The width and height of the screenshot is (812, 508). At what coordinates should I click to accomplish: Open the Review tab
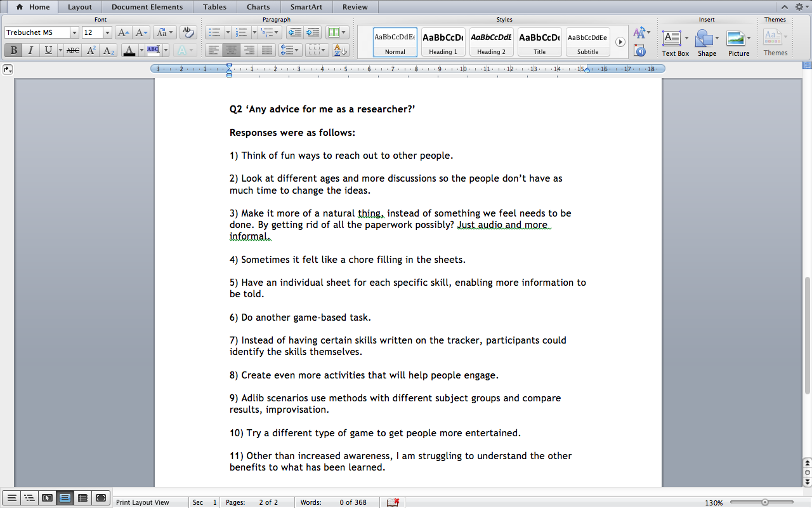point(355,7)
